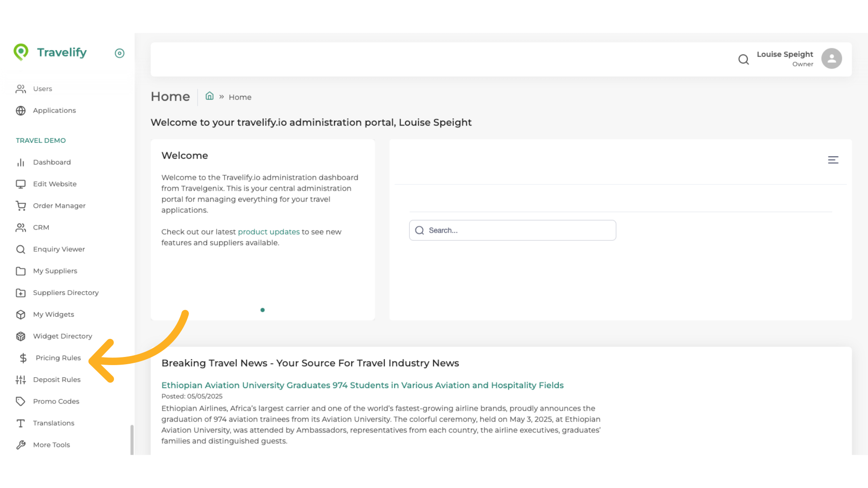Click the Deposit Rules sliders icon
The height and width of the screenshot is (488, 868).
pos(21,380)
